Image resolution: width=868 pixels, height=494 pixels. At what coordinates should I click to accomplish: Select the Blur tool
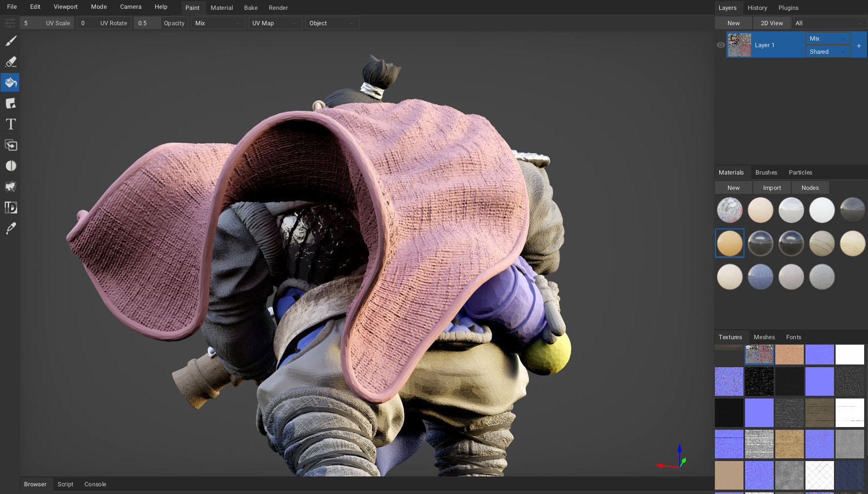click(x=10, y=166)
